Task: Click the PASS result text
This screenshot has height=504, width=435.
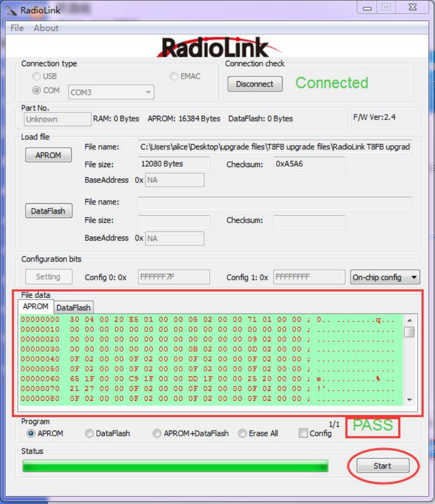Action: [x=373, y=425]
